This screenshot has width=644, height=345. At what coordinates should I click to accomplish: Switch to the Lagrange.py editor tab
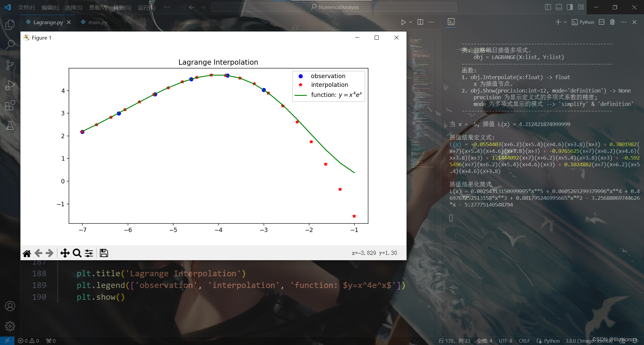click(48, 22)
